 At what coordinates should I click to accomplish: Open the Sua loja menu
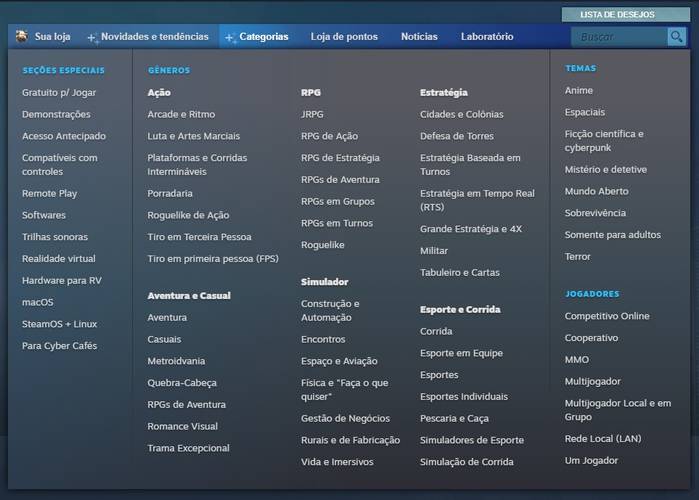coord(52,37)
